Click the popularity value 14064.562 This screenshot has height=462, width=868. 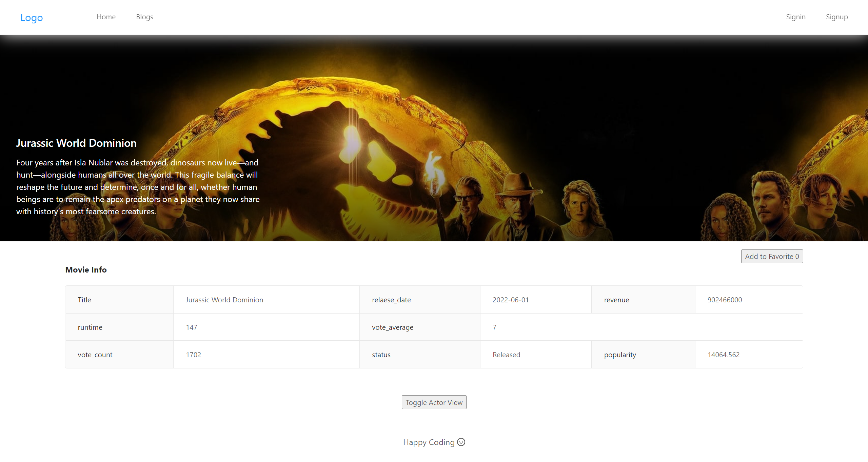click(x=723, y=355)
